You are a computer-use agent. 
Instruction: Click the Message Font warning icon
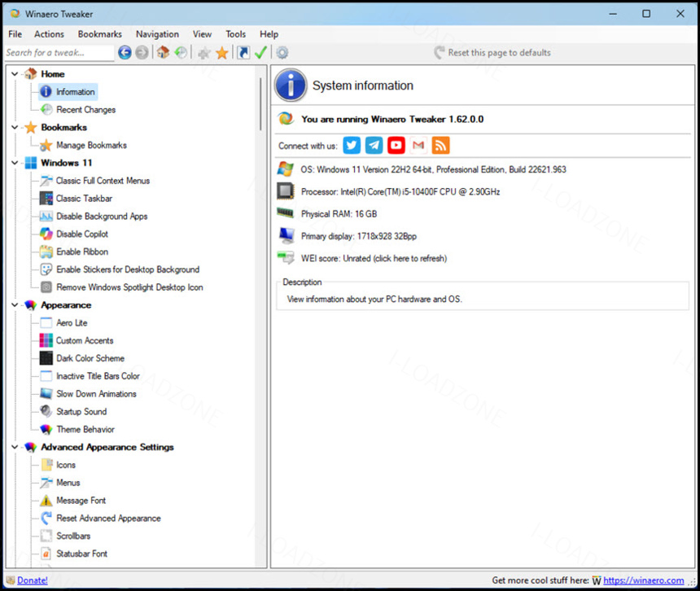[x=46, y=501]
